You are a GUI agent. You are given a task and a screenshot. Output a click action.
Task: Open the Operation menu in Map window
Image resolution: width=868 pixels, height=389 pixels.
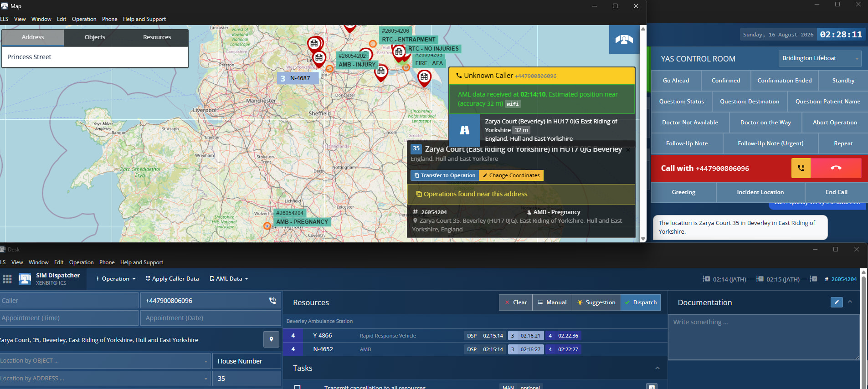(84, 19)
